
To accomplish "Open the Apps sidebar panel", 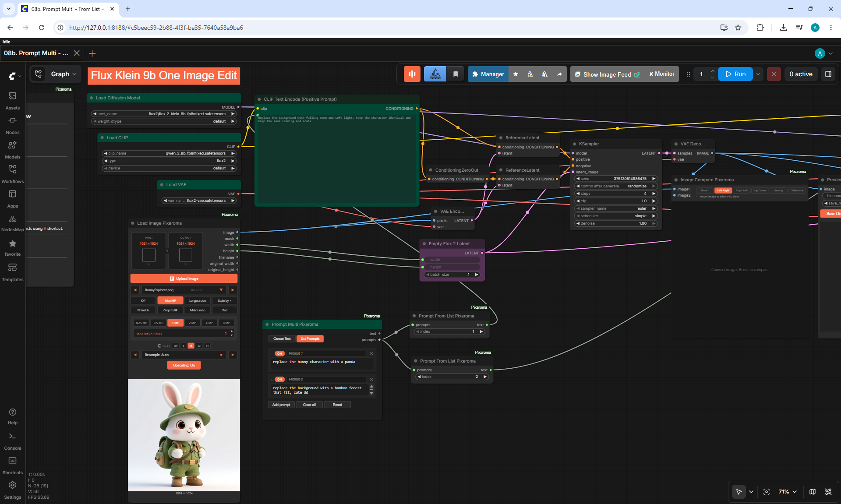I will pyautogui.click(x=13, y=199).
